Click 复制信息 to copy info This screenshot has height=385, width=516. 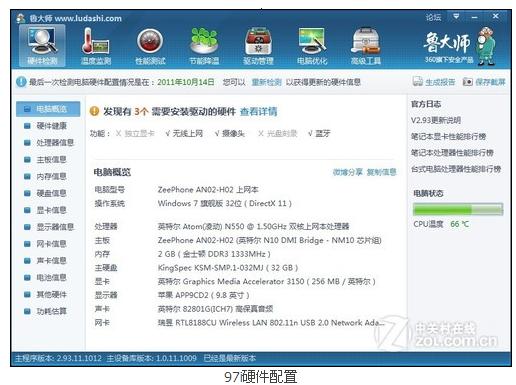381,172
